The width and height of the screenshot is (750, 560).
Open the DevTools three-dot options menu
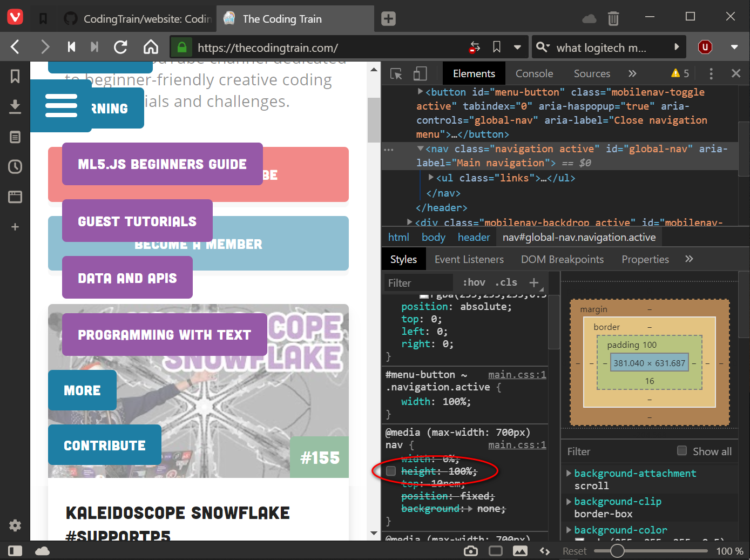tap(711, 73)
